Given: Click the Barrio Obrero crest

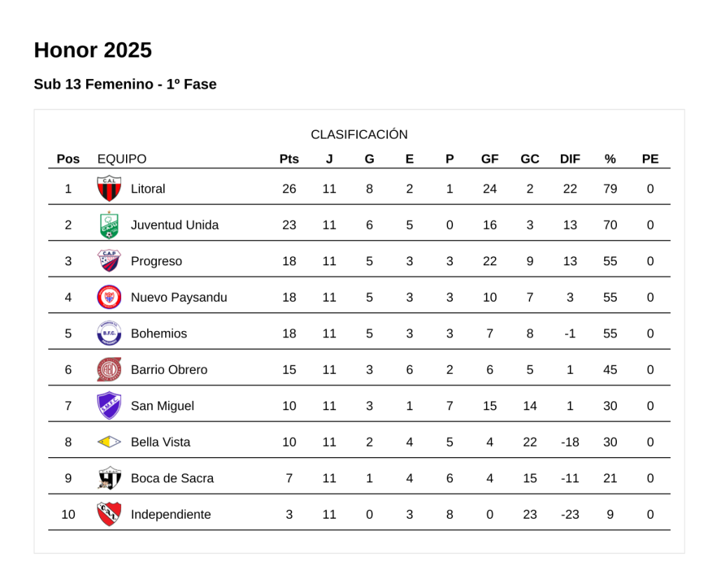Looking at the screenshot, I should [x=109, y=370].
